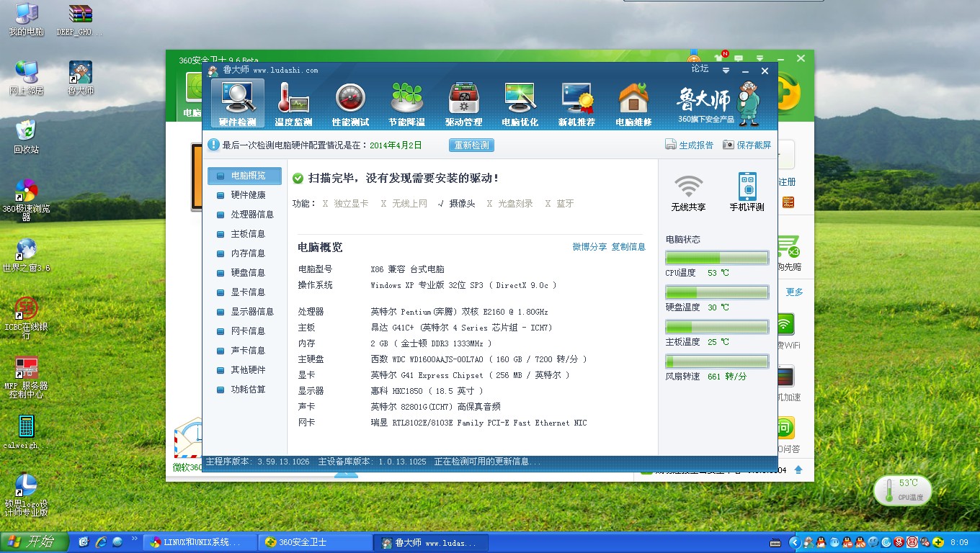Select the ICBC在线银行 desktop shortcut
This screenshot has width=980, height=553.
(27, 318)
